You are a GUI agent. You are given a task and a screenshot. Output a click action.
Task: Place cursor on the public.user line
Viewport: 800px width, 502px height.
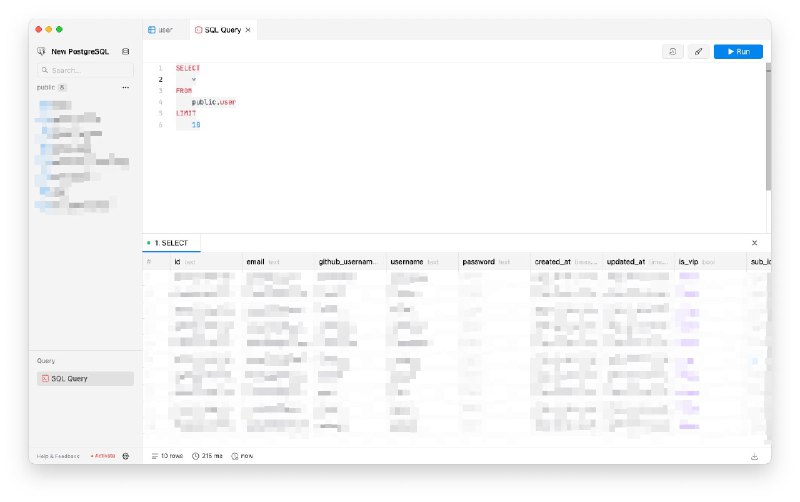(x=213, y=102)
